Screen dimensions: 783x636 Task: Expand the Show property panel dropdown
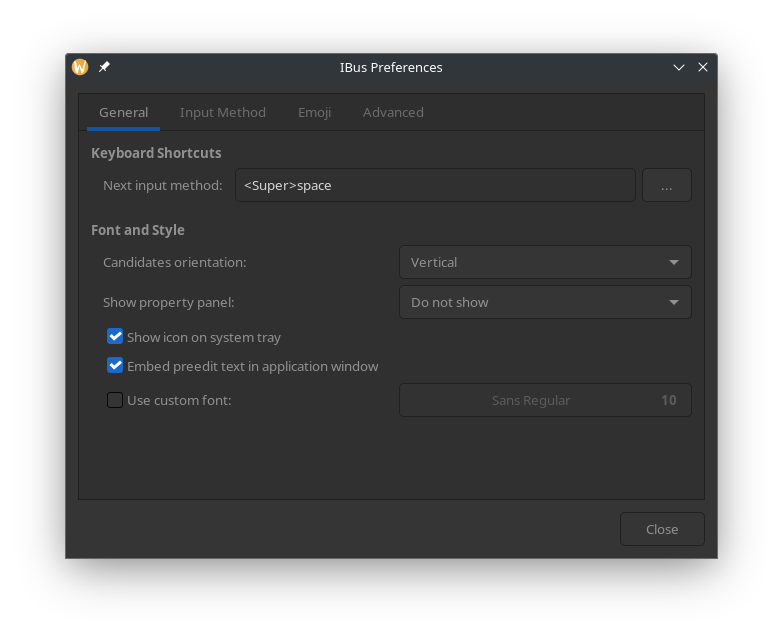[545, 302]
